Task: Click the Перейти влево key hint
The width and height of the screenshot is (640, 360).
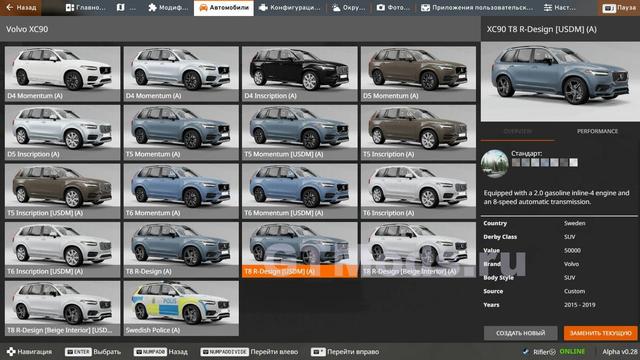Action: pyautogui.click(x=249, y=351)
